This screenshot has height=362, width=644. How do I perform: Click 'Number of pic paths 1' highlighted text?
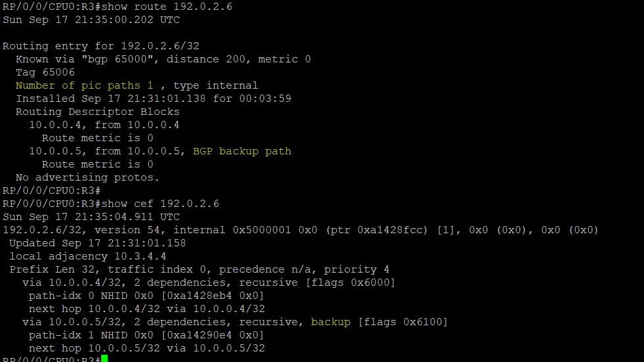(x=84, y=85)
